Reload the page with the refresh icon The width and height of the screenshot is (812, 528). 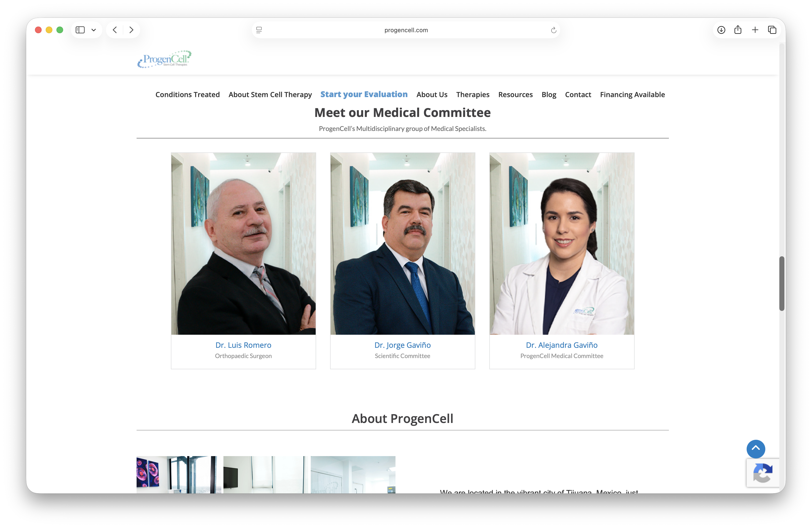click(553, 30)
